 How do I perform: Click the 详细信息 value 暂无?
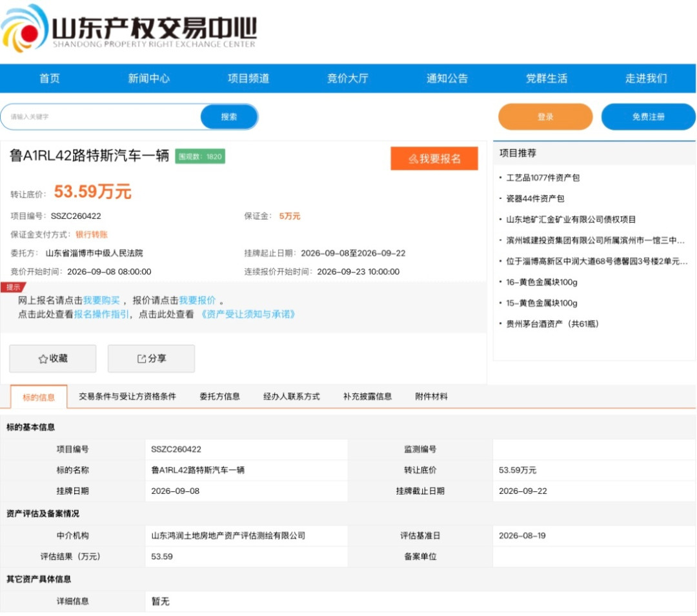161,601
